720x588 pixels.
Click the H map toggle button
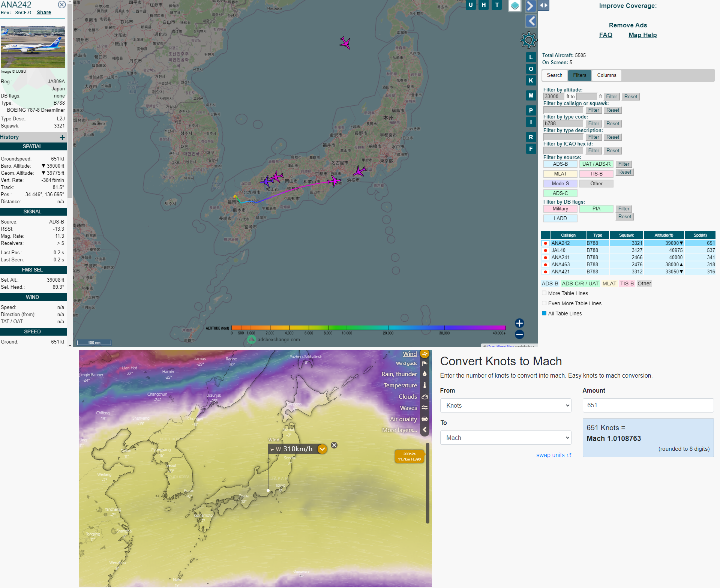click(x=484, y=5)
